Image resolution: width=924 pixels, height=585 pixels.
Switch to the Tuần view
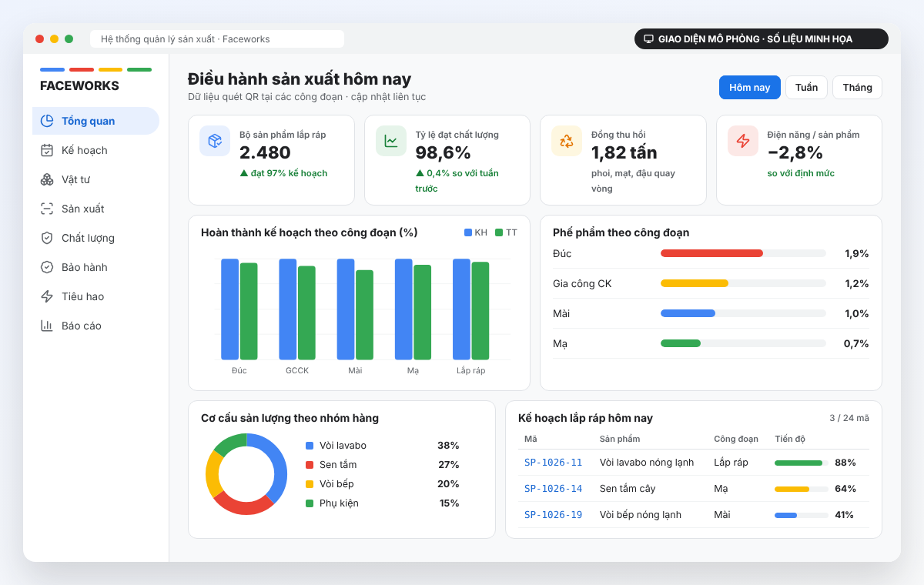pos(806,88)
